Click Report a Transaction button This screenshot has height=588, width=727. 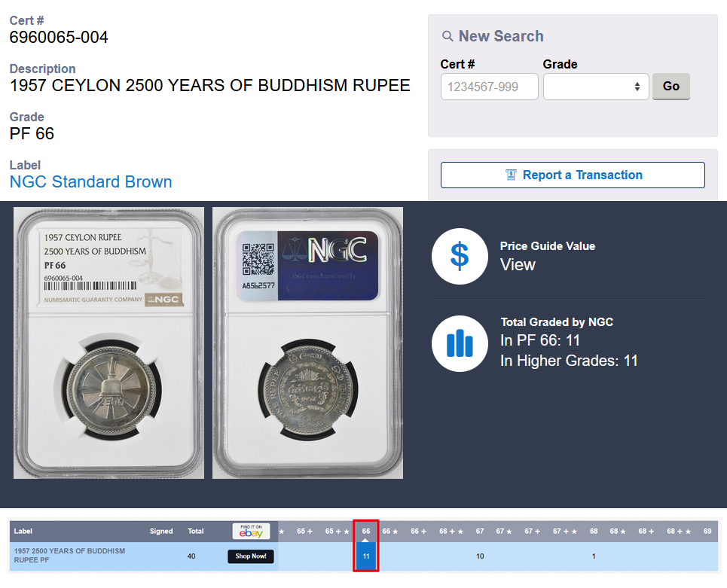(x=573, y=175)
